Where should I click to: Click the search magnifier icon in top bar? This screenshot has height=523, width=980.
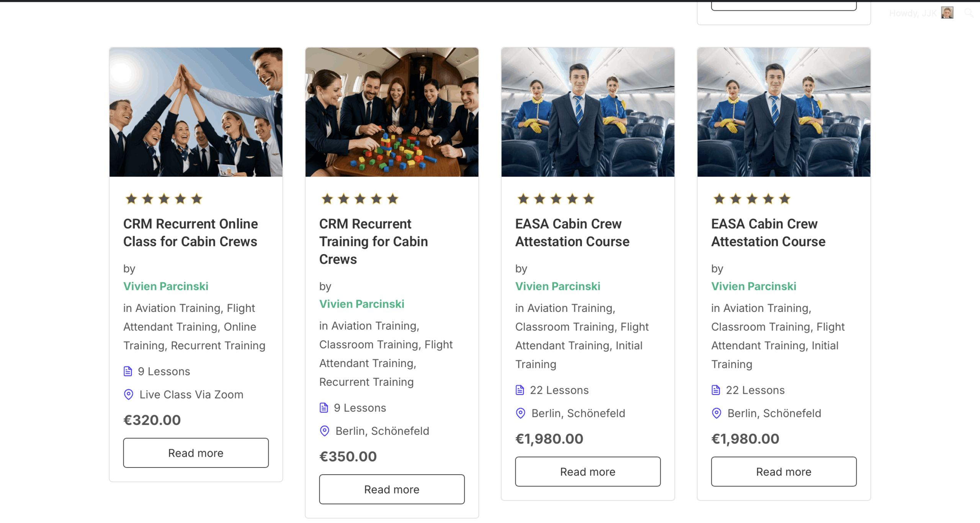coord(969,13)
